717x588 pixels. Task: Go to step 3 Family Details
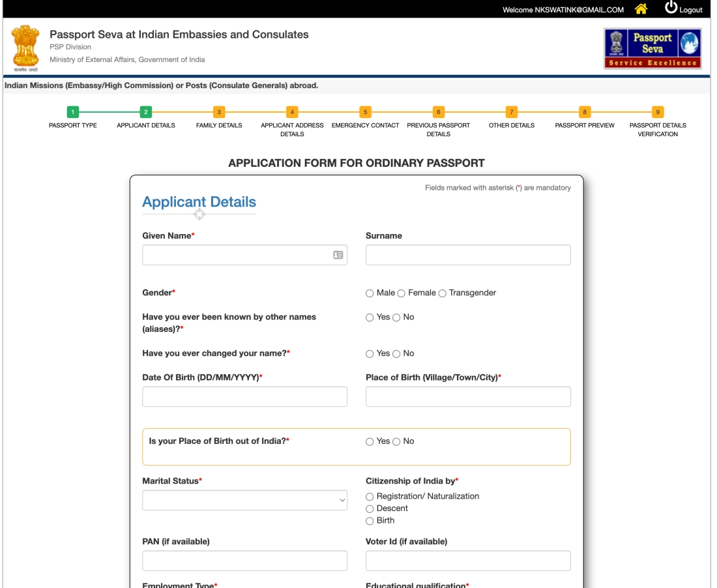pos(219,112)
